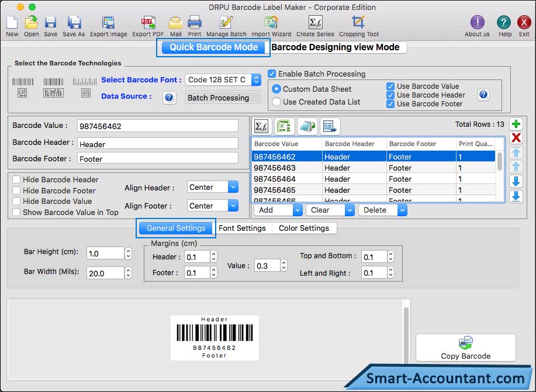This screenshot has width=536, height=392.
Task: Open series formula icon above data table
Action: [x=261, y=126]
